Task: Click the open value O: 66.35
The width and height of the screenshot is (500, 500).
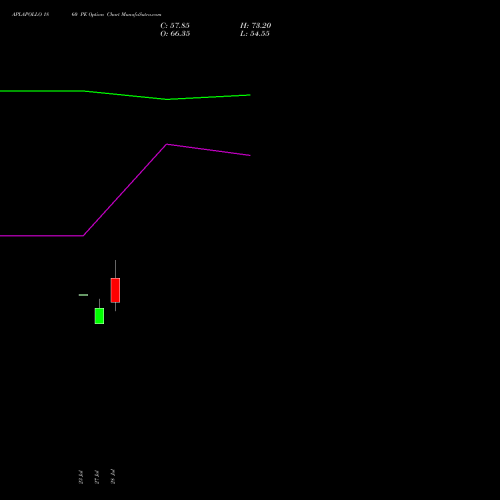Action: click(x=175, y=34)
